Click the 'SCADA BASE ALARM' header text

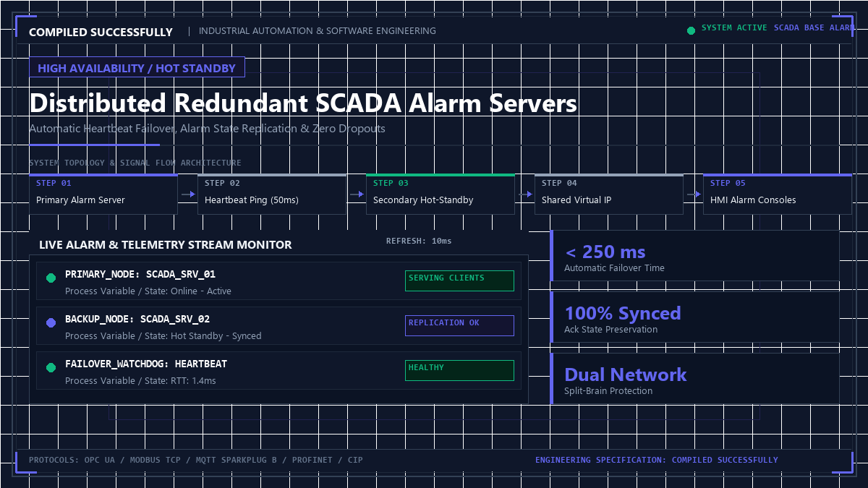[814, 27]
